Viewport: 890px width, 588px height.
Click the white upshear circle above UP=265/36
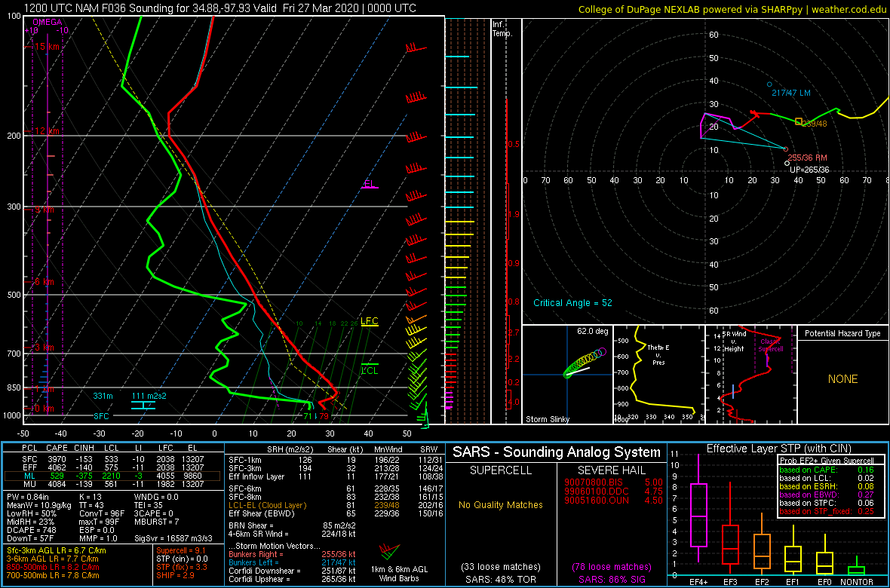(x=787, y=164)
